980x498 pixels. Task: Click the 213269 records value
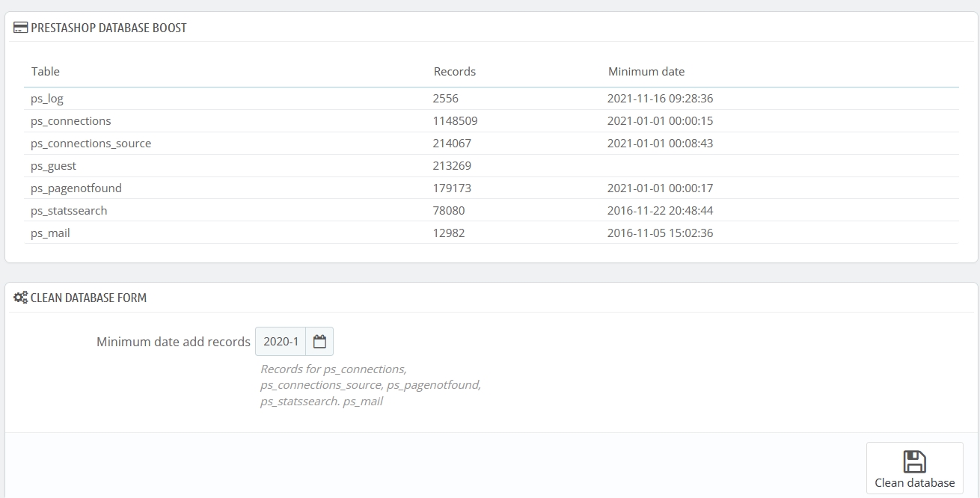[453, 166]
